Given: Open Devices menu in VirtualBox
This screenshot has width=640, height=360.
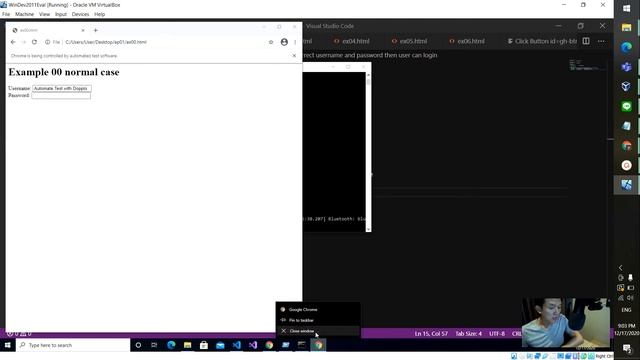Looking at the screenshot, I should (x=80, y=14).
